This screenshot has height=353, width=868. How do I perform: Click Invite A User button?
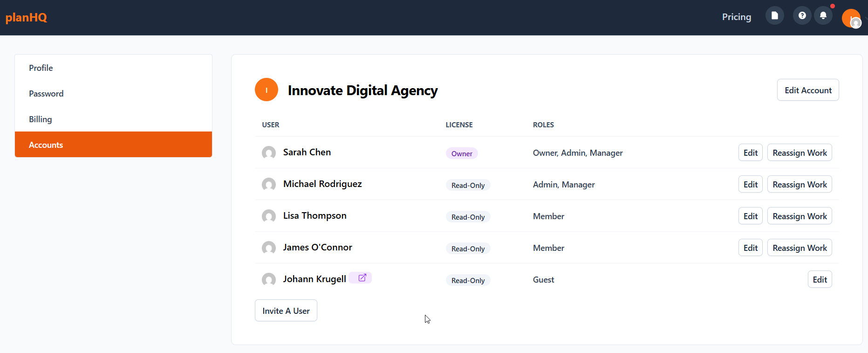286,311
